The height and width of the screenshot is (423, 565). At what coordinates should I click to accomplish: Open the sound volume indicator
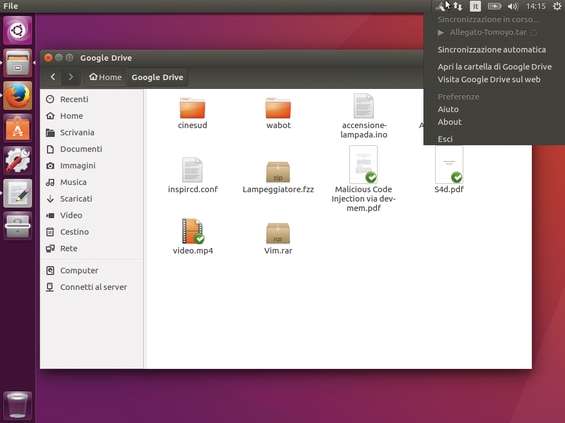coord(512,6)
